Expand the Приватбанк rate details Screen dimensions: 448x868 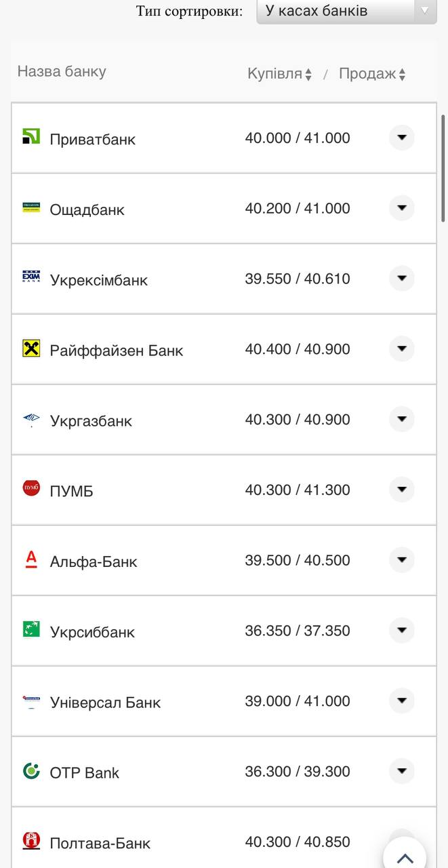click(x=401, y=138)
